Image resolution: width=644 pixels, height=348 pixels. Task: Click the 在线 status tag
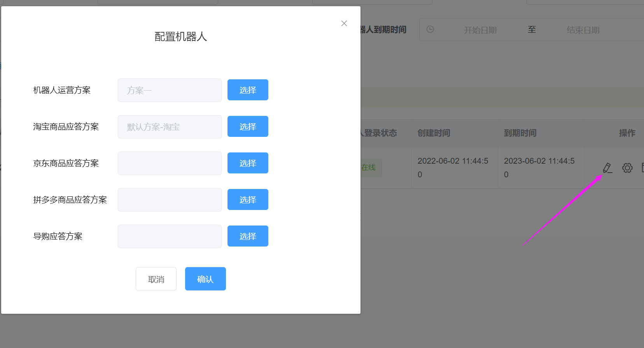[370, 168]
